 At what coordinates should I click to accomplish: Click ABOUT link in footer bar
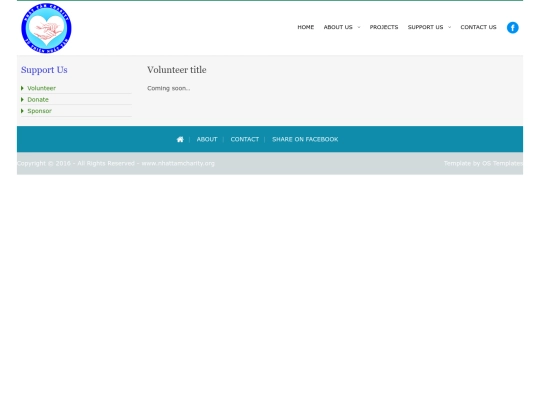click(207, 139)
